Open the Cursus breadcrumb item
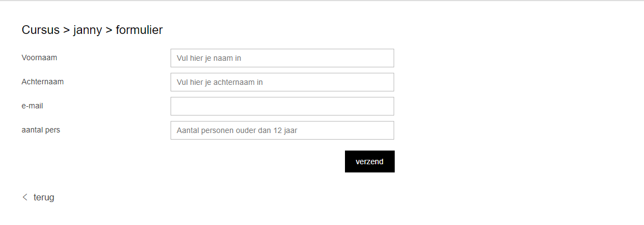The image size is (644, 225). pos(40,30)
